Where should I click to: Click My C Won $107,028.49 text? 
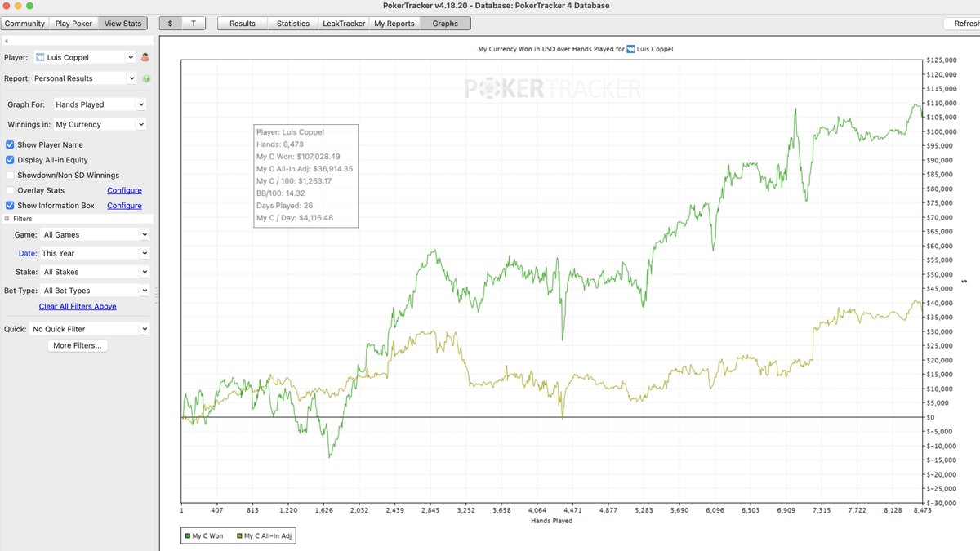[x=300, y=156]
